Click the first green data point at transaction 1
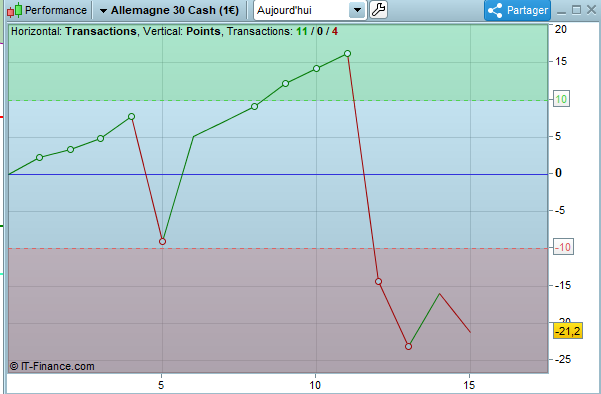The width and height of the screenshot is (601, 394). pyautogui.click(x=39, y=158)
